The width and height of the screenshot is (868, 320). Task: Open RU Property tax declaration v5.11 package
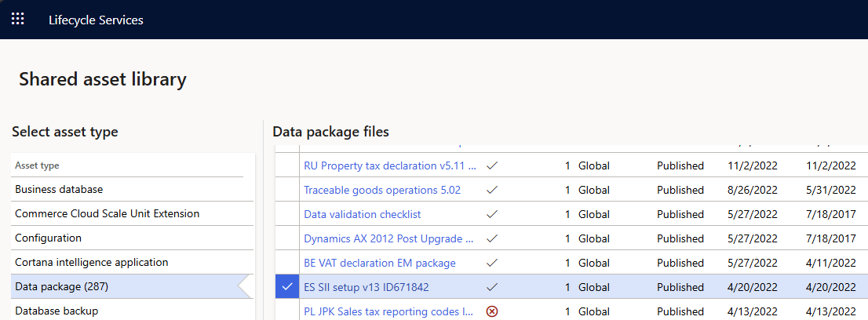click(390, 165)
